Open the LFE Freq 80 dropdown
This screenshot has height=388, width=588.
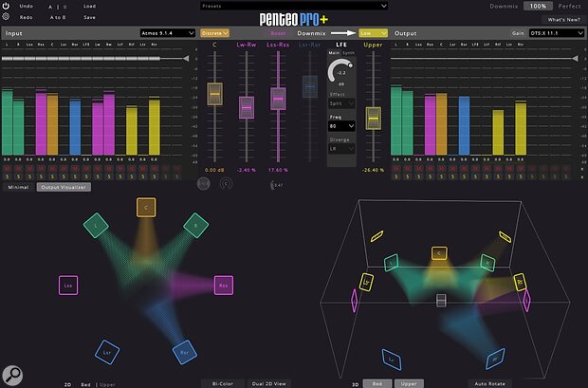pyautogui.click(x=341, y=126)
